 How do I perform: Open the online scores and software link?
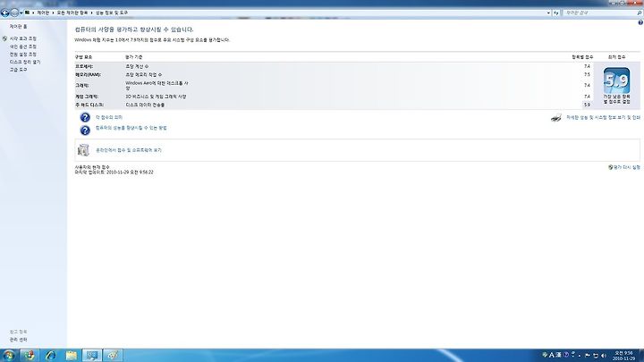click(x=129, y=150)
